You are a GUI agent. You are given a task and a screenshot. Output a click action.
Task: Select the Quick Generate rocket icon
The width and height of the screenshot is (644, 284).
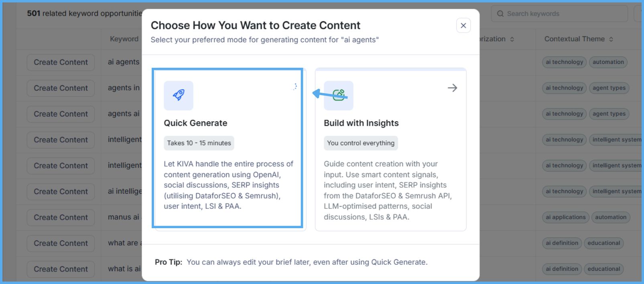(x=178, y=95)
